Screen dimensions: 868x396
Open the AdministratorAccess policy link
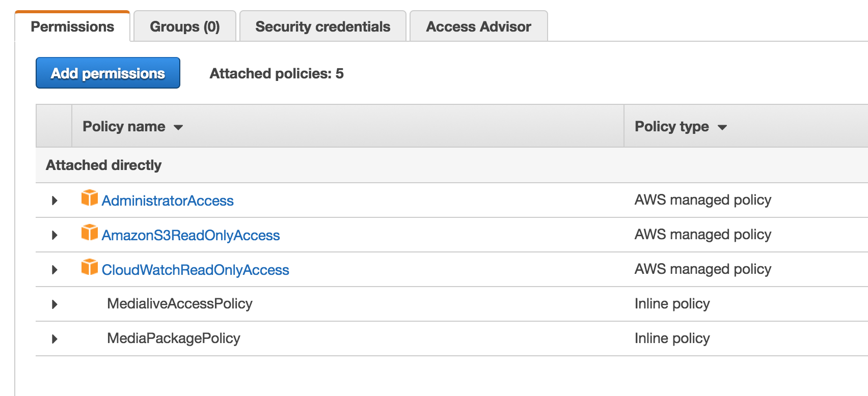click(x=168, y=201)
